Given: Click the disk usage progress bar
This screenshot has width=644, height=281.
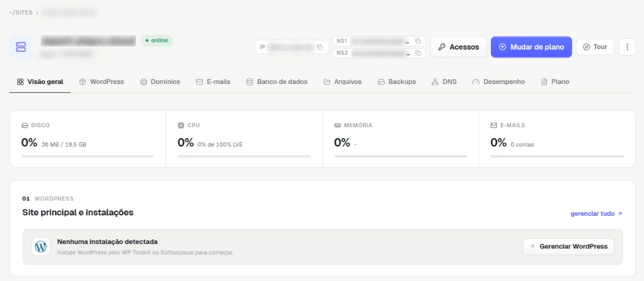Looking at the screenshot, I should coord(88,156).
